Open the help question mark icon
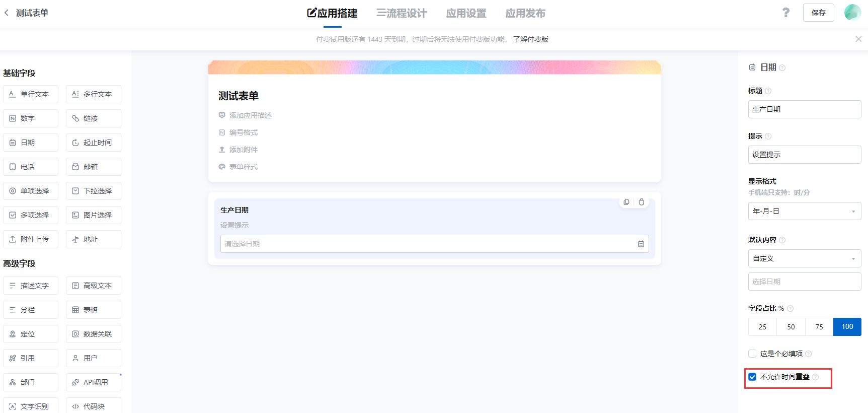 pos(786,13)
